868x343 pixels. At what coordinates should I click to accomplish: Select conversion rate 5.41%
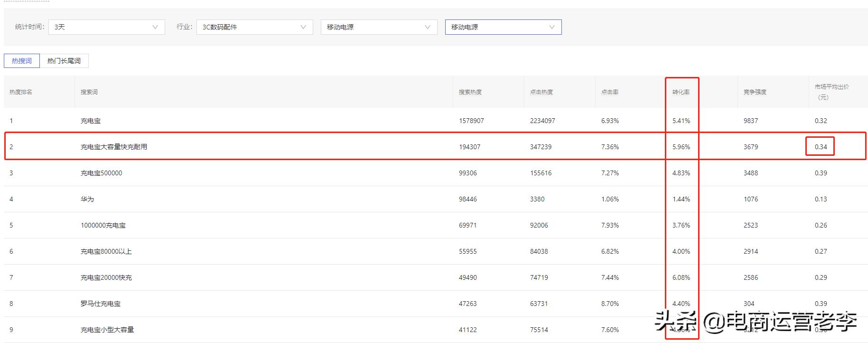pyautogui.click(x=681, y=121)
